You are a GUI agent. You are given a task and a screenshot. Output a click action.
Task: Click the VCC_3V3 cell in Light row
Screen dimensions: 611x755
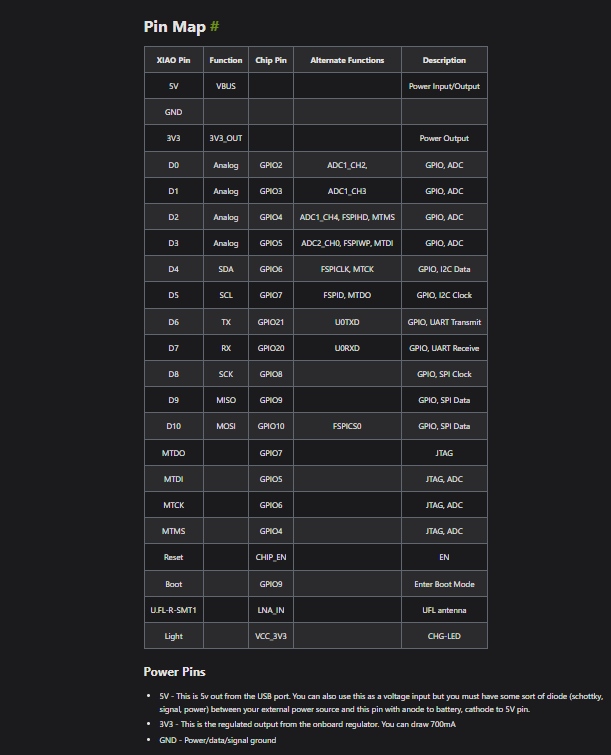[x=271, y=635]
